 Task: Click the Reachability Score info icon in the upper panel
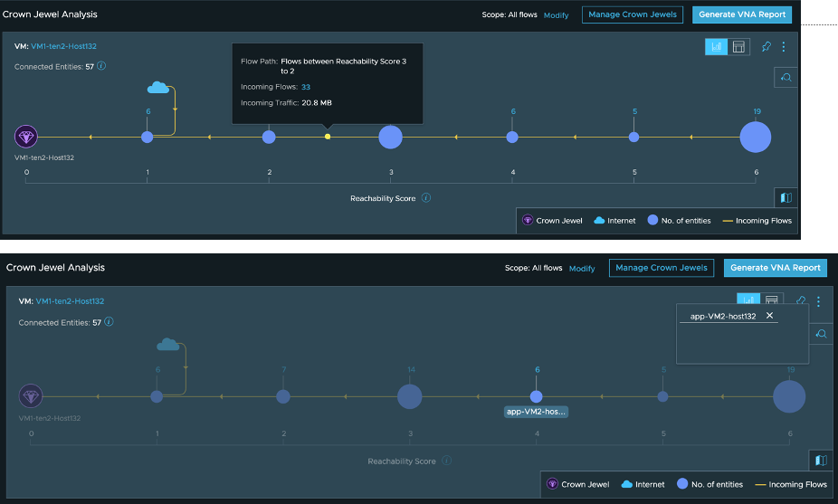pos(425,198)
